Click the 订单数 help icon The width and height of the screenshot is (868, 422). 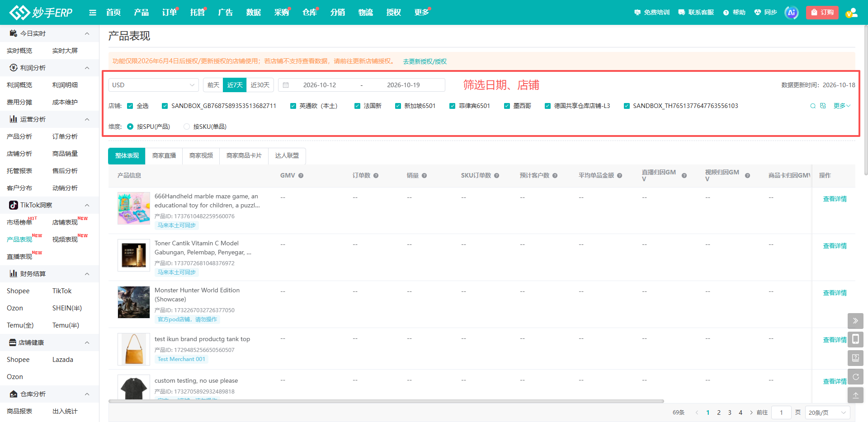376,176
